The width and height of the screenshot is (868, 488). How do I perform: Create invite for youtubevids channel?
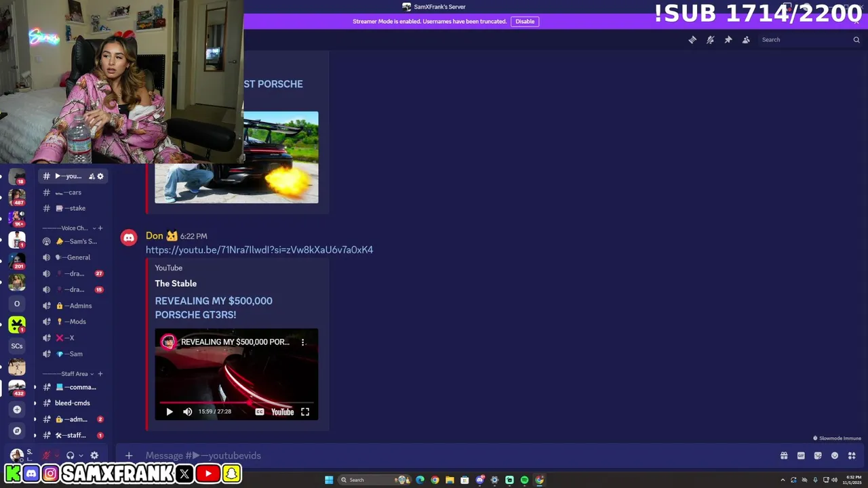pos(92,176)
